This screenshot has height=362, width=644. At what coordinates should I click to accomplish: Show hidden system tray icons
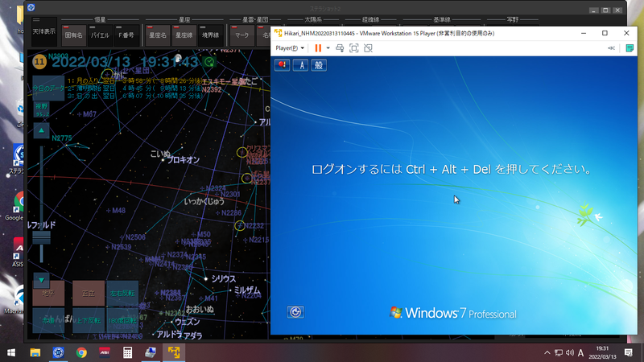547,352
